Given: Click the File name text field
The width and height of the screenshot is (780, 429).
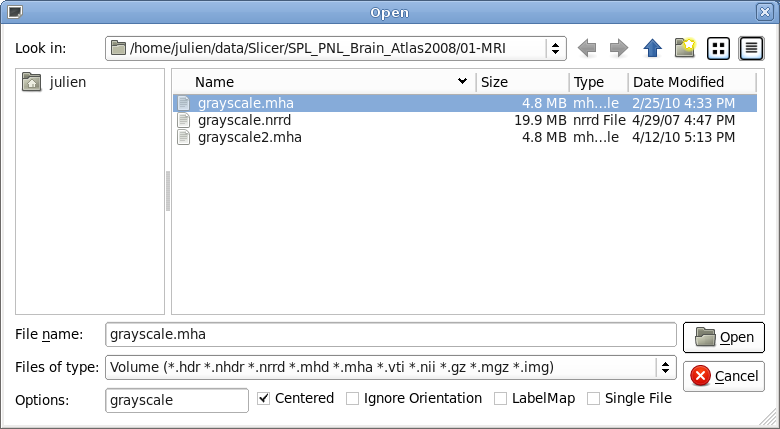Looking at the screenshot, I should (x=390, y=335).
